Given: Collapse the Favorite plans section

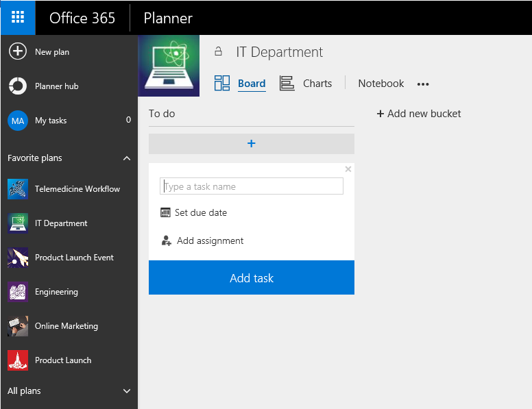Looking at the screenshot, I should coord(127,158).
